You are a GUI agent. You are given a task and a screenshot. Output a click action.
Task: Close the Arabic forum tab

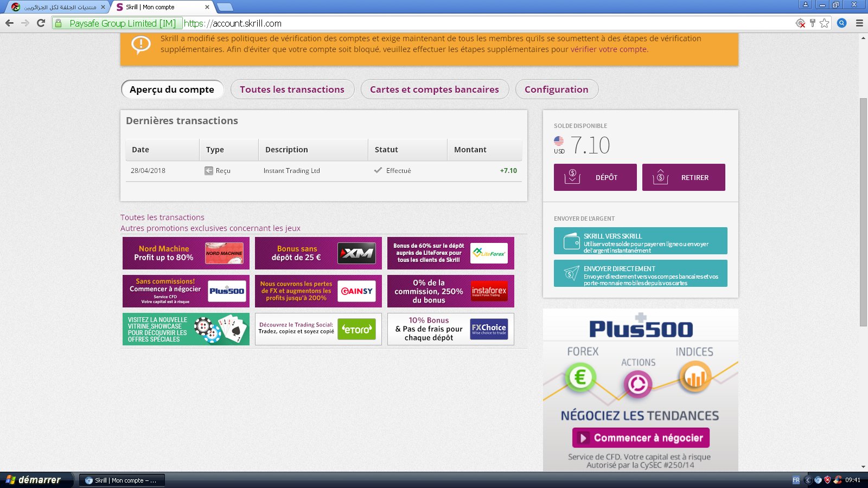point(103,7)
